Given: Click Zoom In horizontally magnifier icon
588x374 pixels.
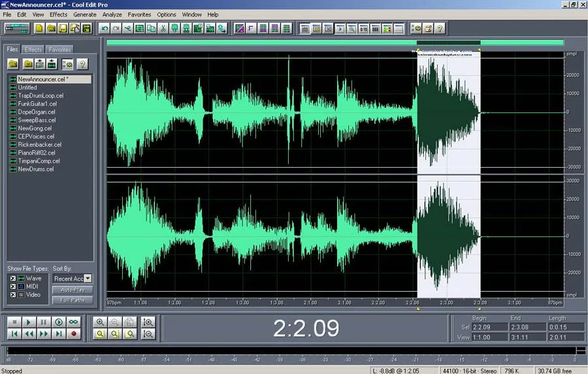Looking at the screenshot, I should 100,322.
